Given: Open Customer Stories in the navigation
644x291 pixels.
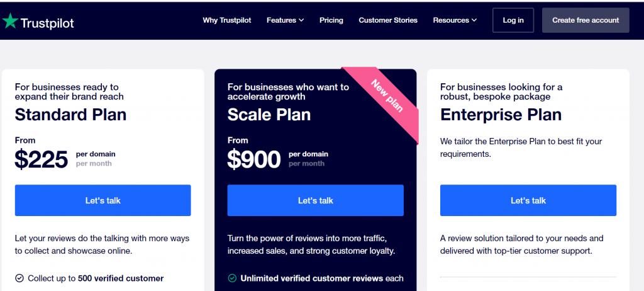Looking at the screenshot, I should [388, 20].
